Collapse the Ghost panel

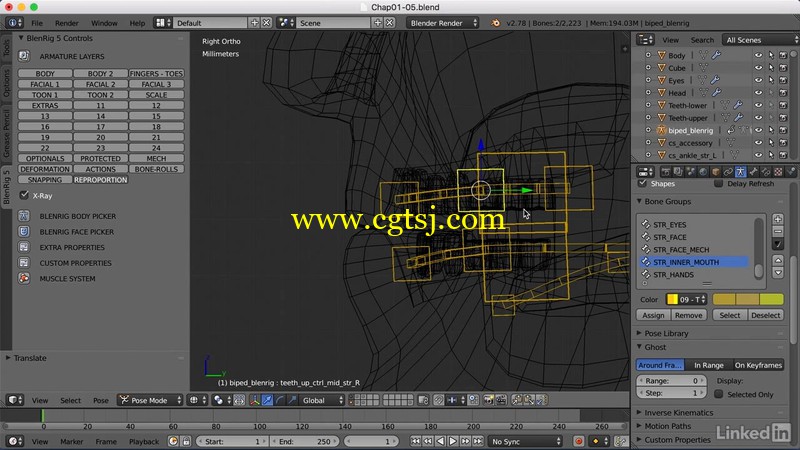click(x=639, y=347)
